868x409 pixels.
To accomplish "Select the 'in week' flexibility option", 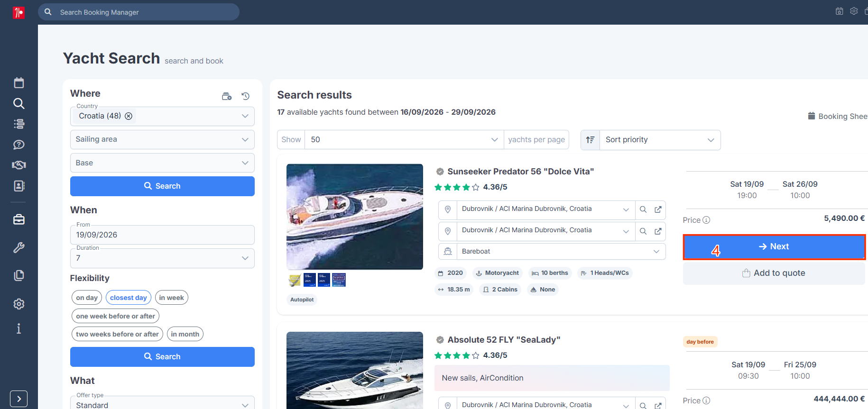I will click(172, 298).
